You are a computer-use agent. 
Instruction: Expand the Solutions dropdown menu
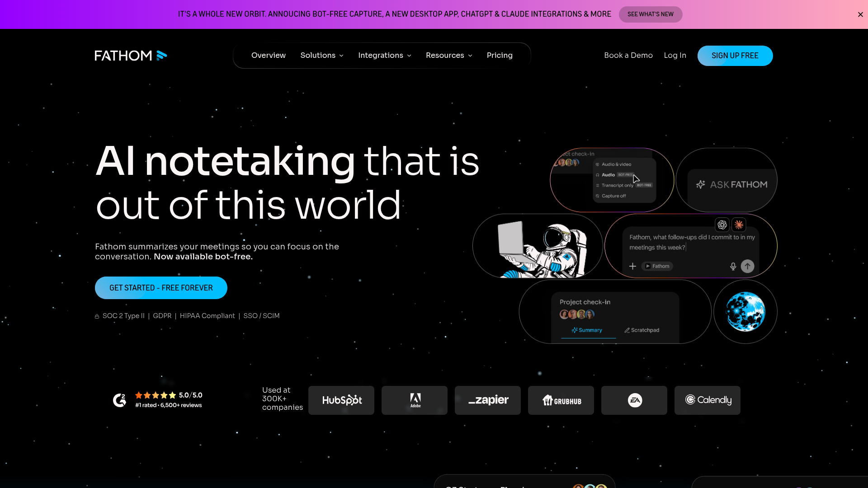pos(322,56)
